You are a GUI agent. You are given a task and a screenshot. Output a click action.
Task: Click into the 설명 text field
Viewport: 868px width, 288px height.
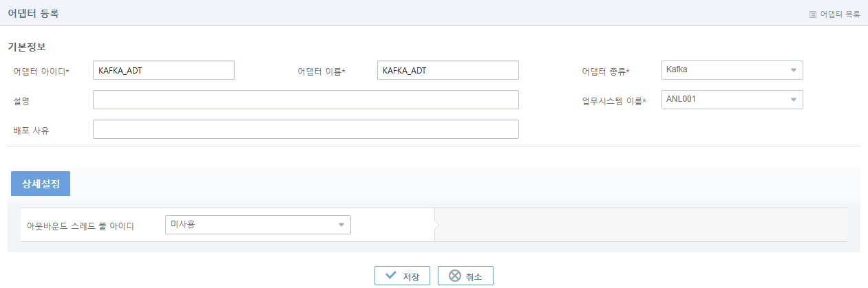[305, 100]
